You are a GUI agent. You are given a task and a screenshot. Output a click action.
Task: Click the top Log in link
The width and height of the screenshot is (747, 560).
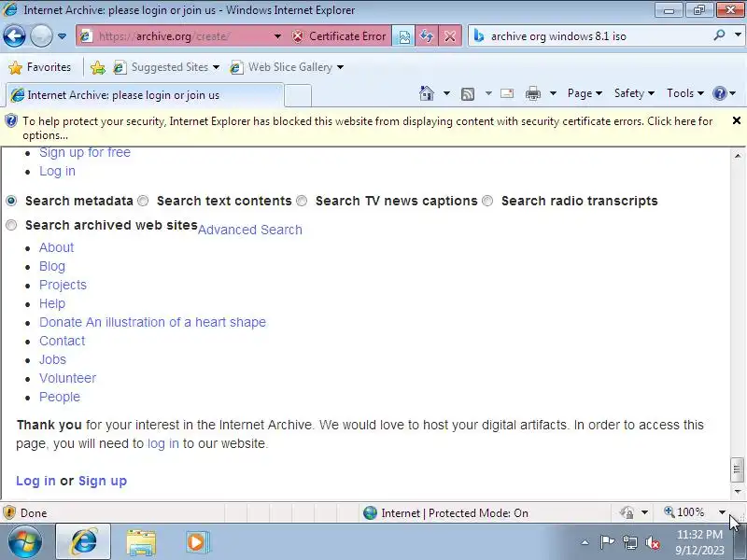click(x=57, y=172)
